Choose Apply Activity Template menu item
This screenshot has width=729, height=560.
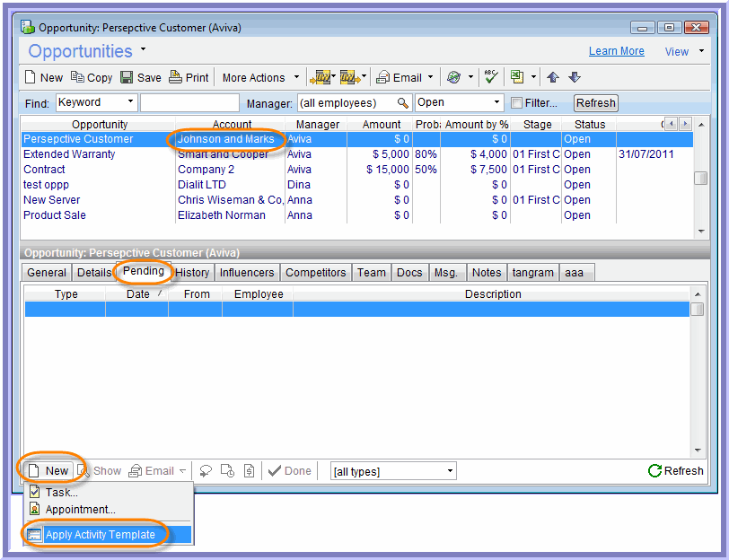coord(100,535)
